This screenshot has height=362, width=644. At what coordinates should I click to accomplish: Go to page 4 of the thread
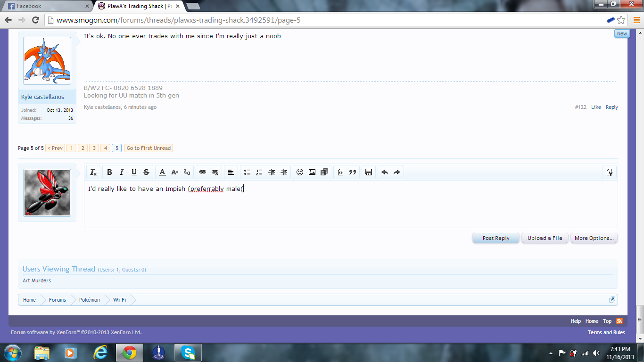[x=106, y=148]
